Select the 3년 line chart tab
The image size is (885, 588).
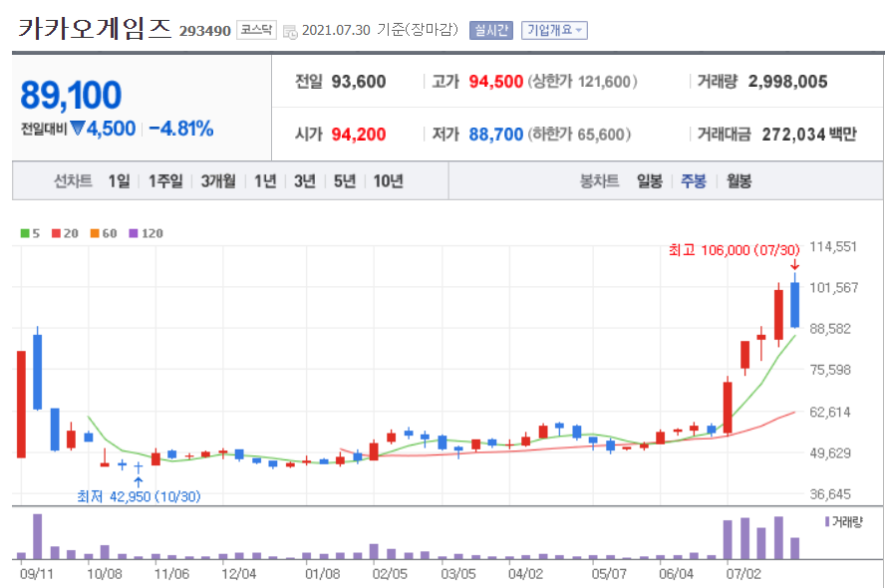tap(305, 181)
